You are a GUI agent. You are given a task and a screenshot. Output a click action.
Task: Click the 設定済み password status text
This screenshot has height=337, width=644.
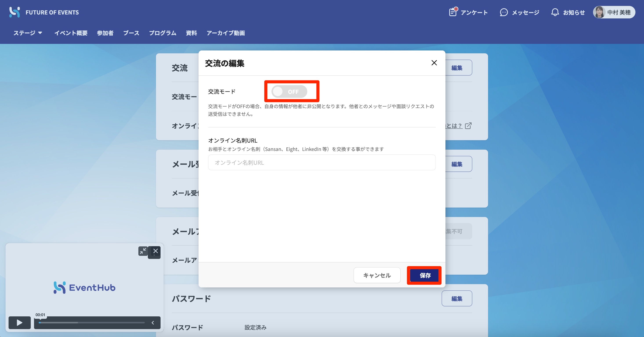tap(255, 328)
